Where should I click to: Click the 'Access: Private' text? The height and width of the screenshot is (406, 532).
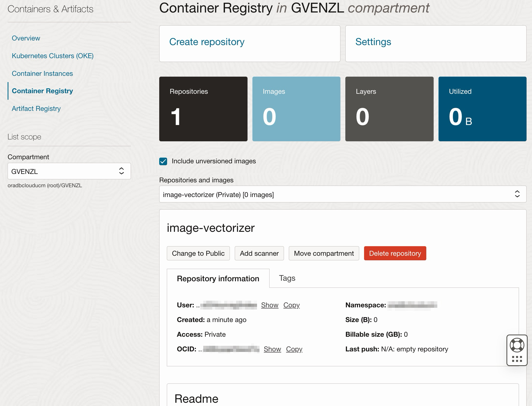pos(201,334)
